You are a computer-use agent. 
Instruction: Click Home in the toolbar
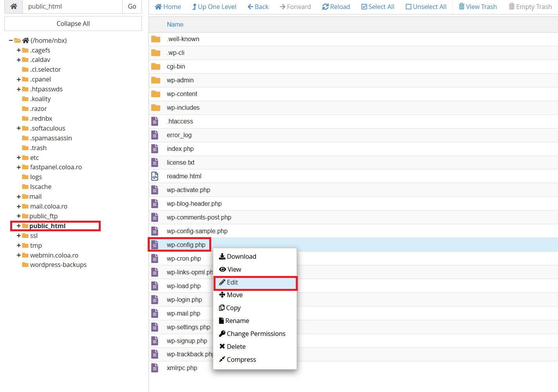tap(168, 7)
